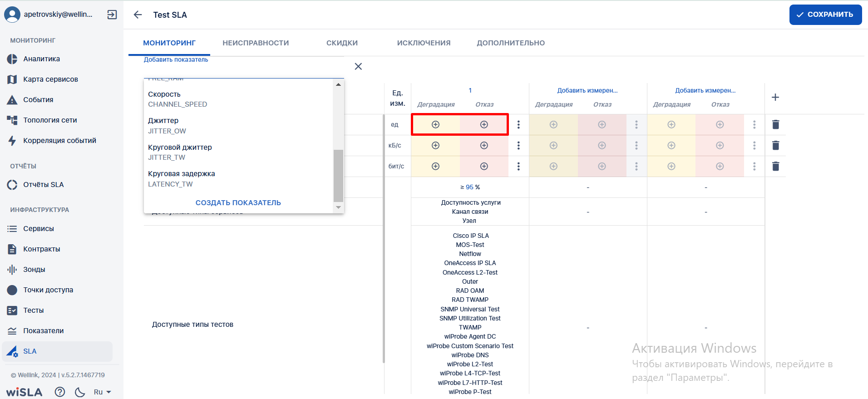Image resolution: width=868 pixels, height=399 pixels.
Task: Click the Сервисы list icon
Action: click(12, 229)
